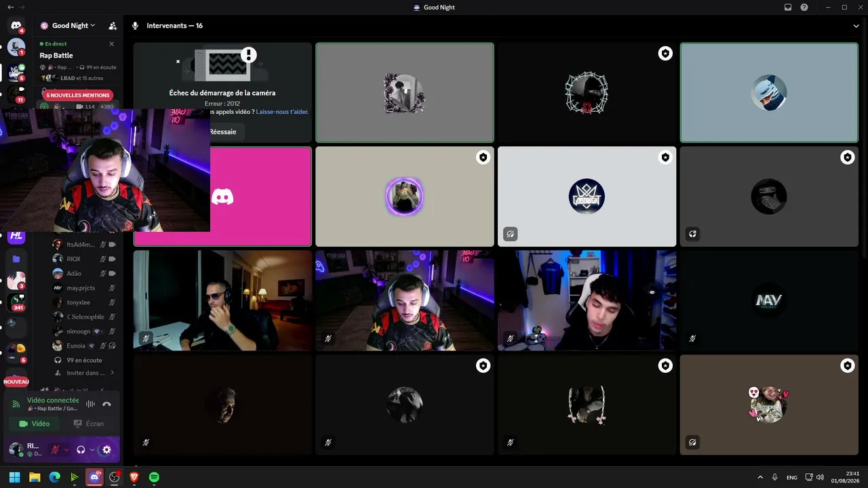Click moderator badge on spiderweb avatar tile
Image resolution: width=868 pixels, height=488 pixels.
pos(665,54)
